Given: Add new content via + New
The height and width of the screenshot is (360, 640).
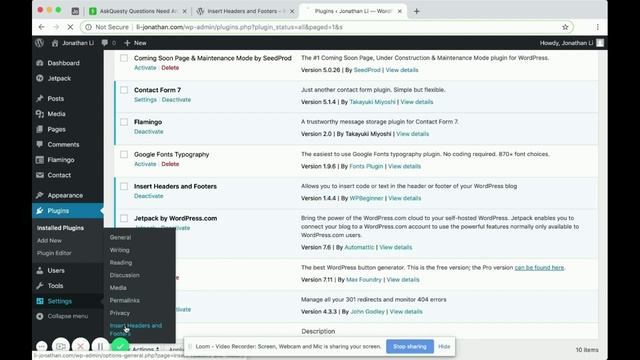Looking at the screenshot, I should click(x=135, y=43).
